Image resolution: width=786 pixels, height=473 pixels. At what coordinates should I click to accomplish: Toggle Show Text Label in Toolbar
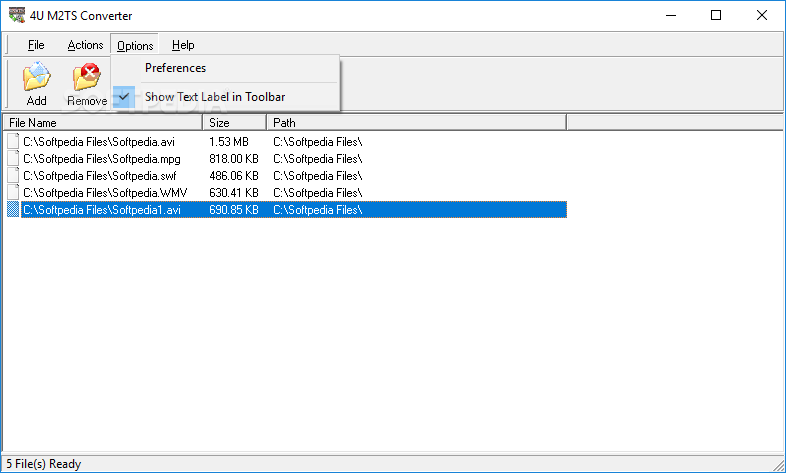[225, 97]
